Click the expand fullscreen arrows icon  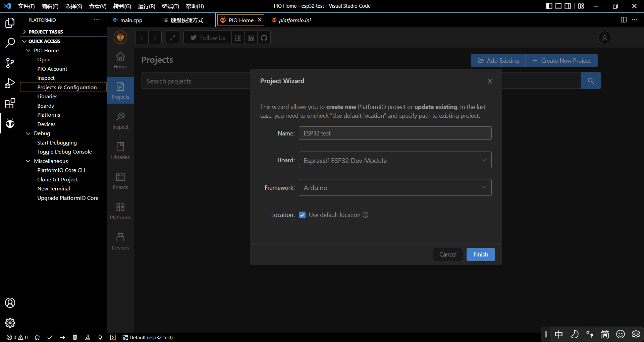pyautogui.click(x=172, y=38)
